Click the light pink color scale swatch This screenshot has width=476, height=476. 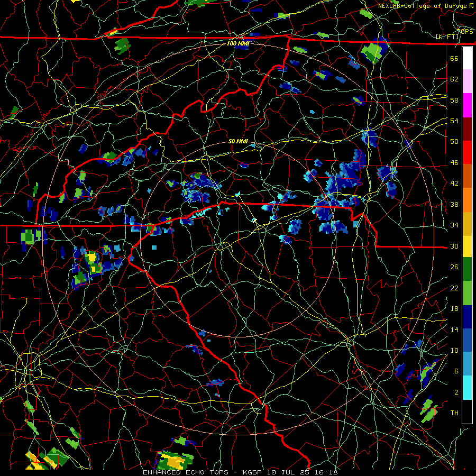[x=467, y=81]
